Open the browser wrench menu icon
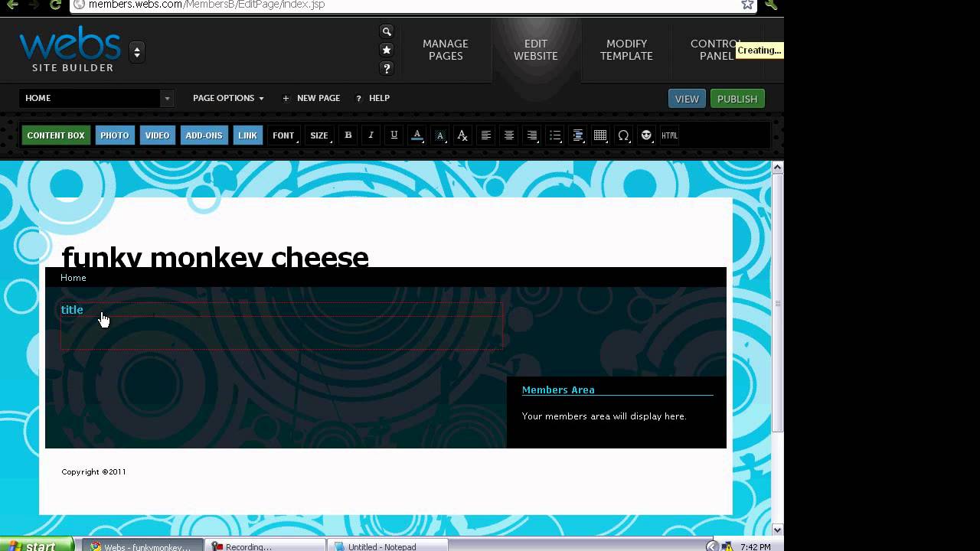The width and height of the screenshot is (980, 551). (770, 5)
